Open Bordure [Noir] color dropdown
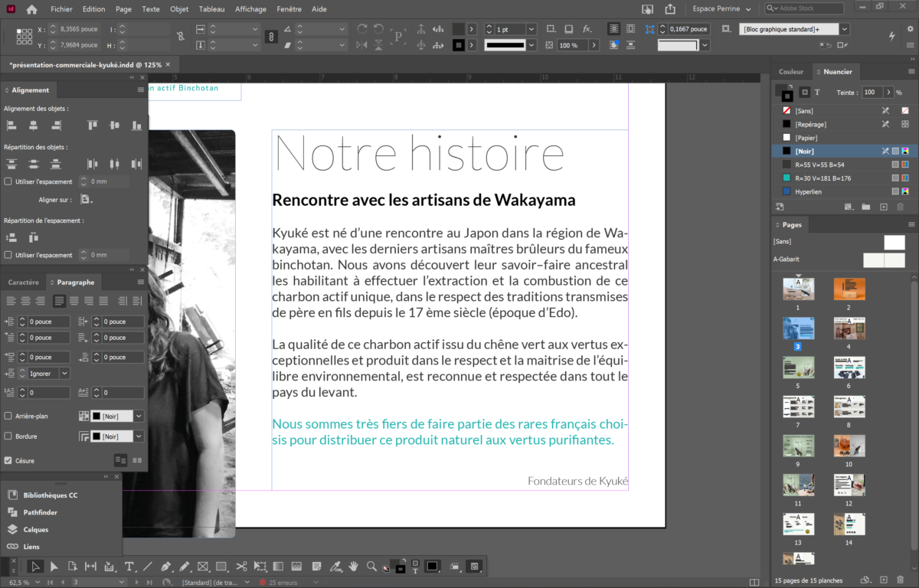This screenshot has height=588, width=919. 139,436
